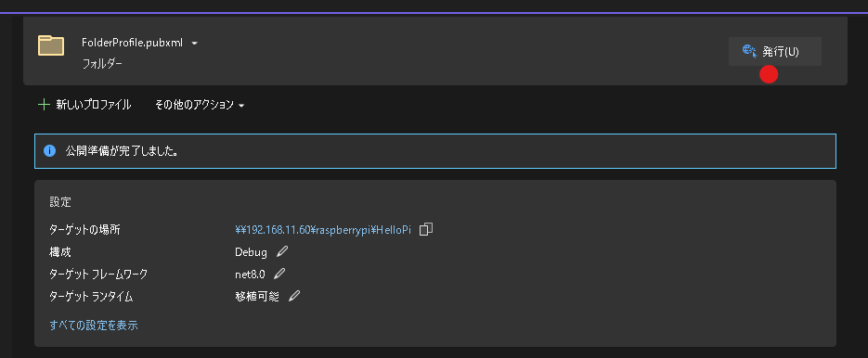
Task: Click the 公開準備が完了しました message banner
Action: 435,150
